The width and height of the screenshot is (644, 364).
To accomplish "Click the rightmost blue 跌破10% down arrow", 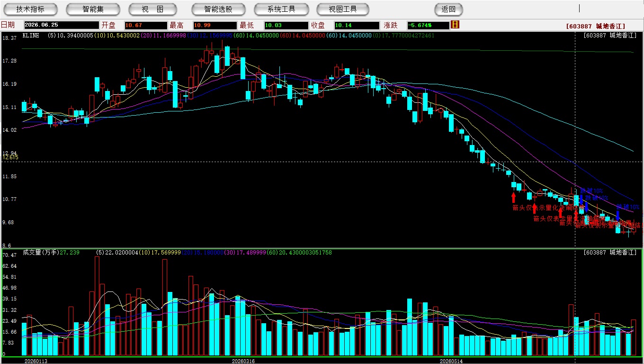I will pos(617,216).
